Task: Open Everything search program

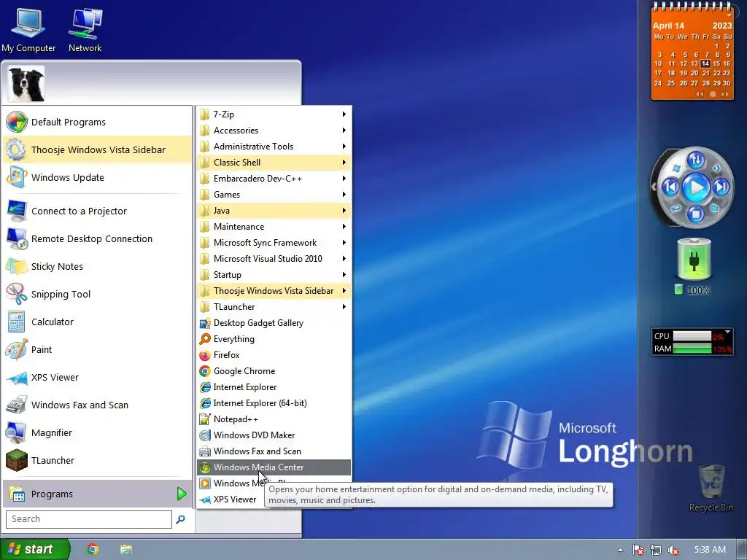Action: tap(274, 338)
